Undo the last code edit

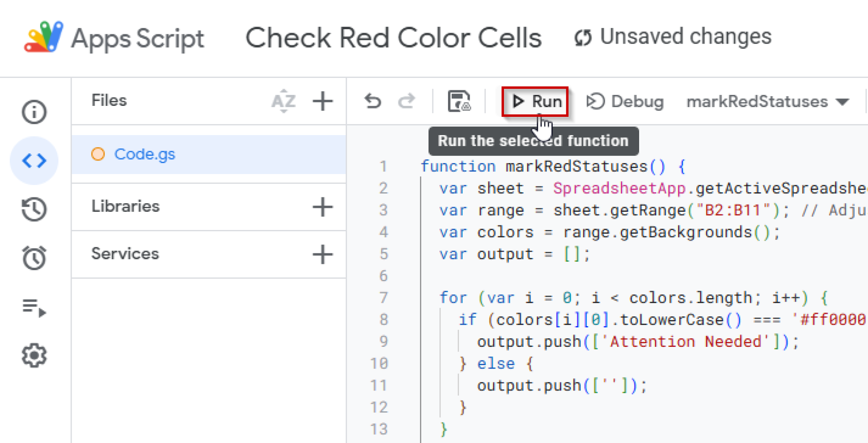click(x=373, y=101)
